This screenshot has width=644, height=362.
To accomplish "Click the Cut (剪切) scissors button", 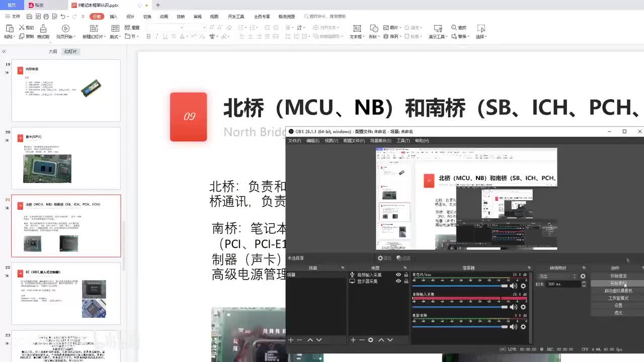I will [x=26, y=28].
